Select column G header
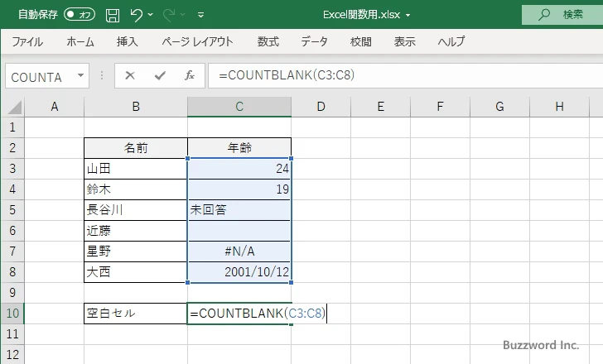 coord(499,107)
